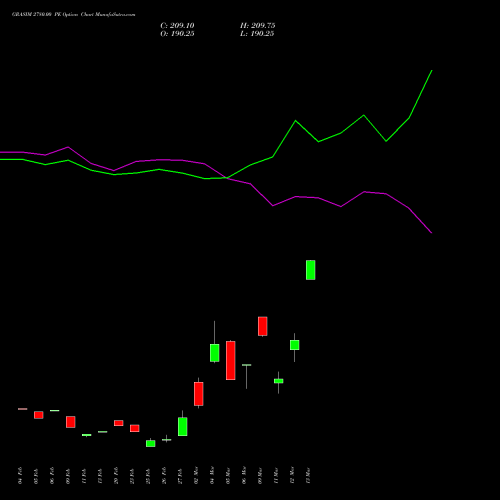Image resolution: width=500 pixels, height=500 pixels.
Task: Select the green candle above 25 Feb
Action: 151,443
